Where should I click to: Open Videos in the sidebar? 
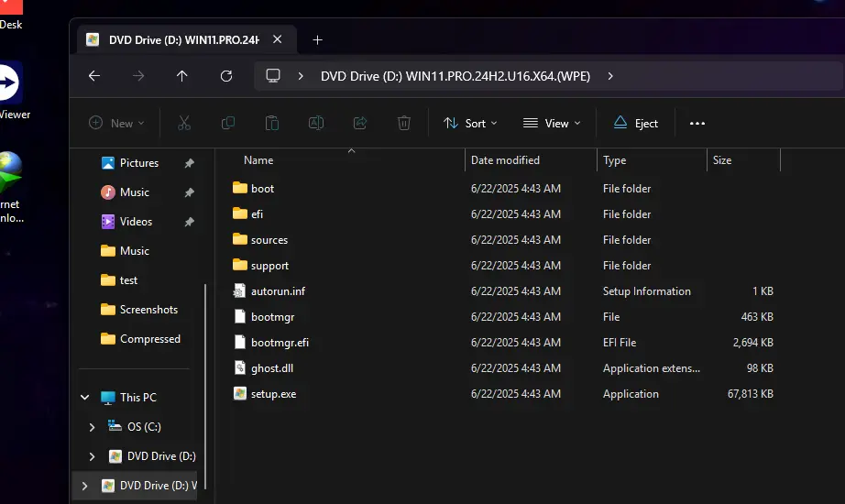tap(136, 222)
